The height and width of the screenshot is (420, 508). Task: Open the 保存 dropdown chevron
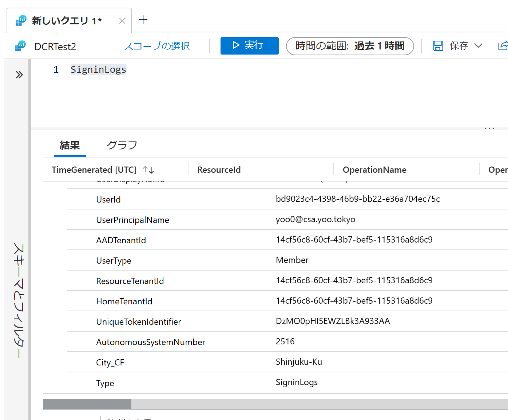pos(479,46)
